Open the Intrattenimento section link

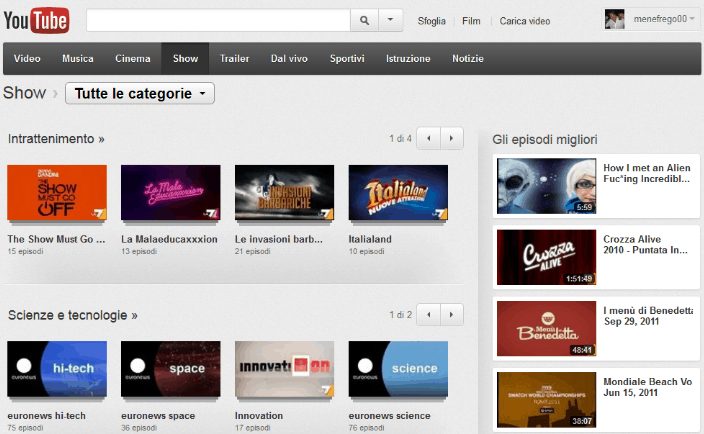click(56, 139)
